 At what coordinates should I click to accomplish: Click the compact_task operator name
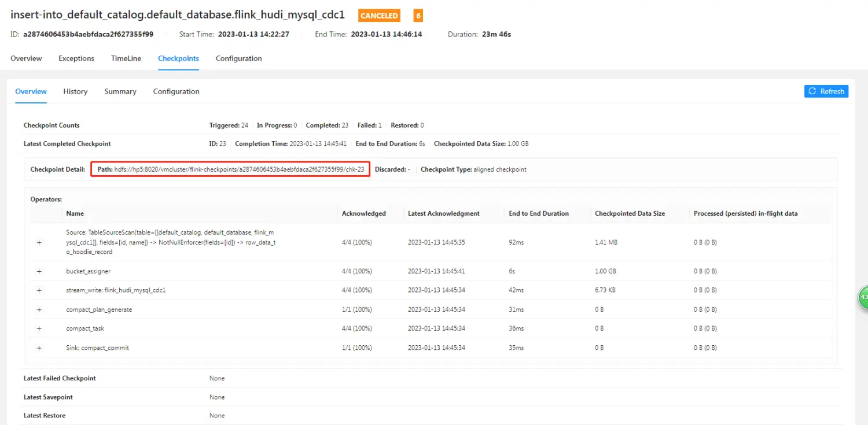point(85,328)
